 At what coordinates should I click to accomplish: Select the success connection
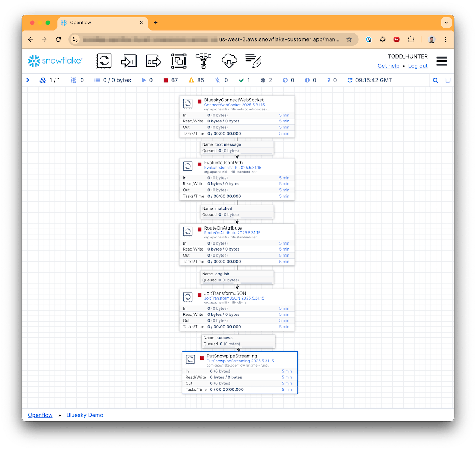coord(238,341)
